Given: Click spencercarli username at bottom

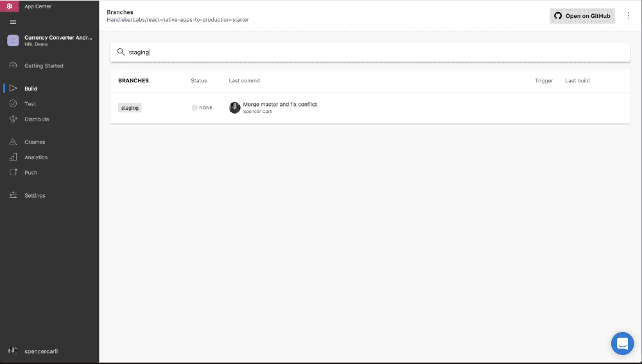Looking at the screenshot, I should [41, 351].
